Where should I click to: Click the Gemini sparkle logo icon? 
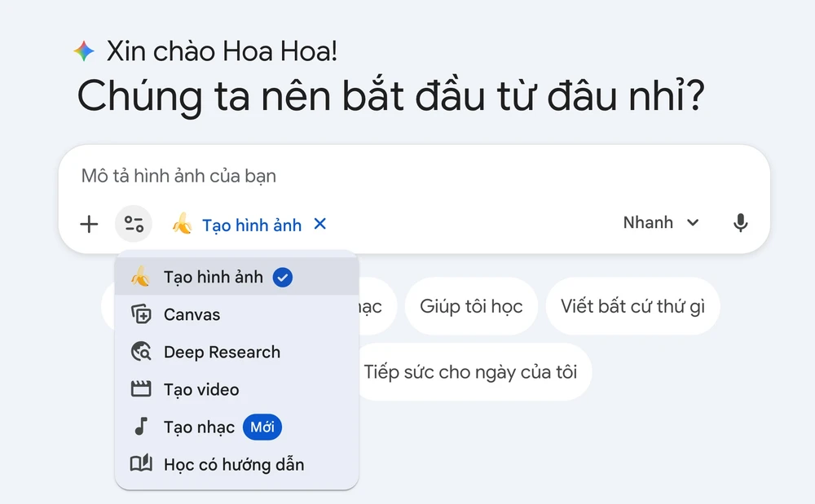pyautogui.click(x=86, y=50)
